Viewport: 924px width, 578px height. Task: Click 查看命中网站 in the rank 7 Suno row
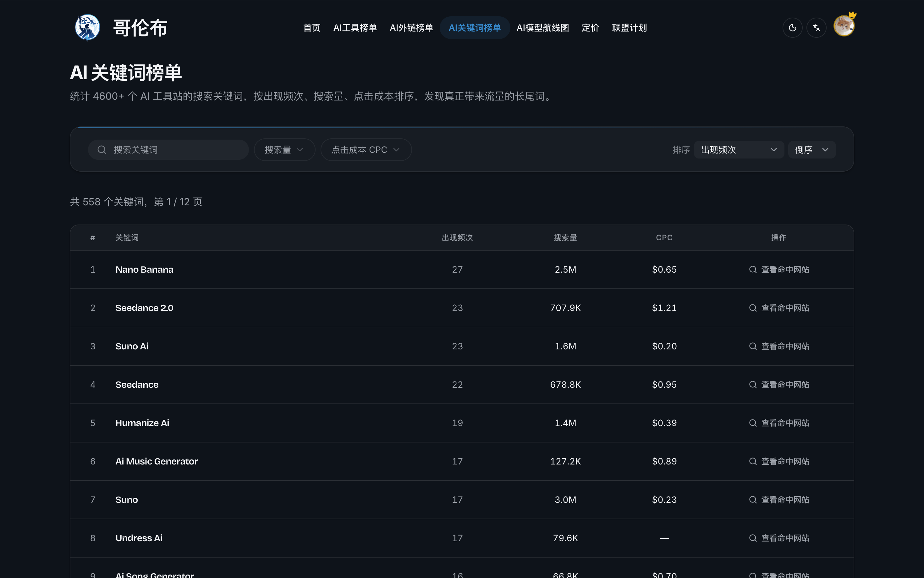click(x=779, y=500)
